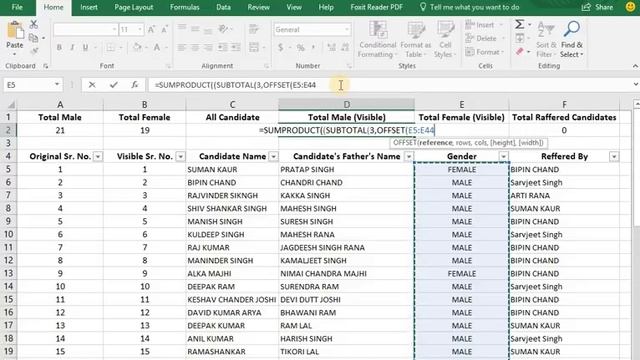Confirm formula with checkmark Enter button
Image resolution: width=640 pixels, height=360 pixels.
click(113, 85)
